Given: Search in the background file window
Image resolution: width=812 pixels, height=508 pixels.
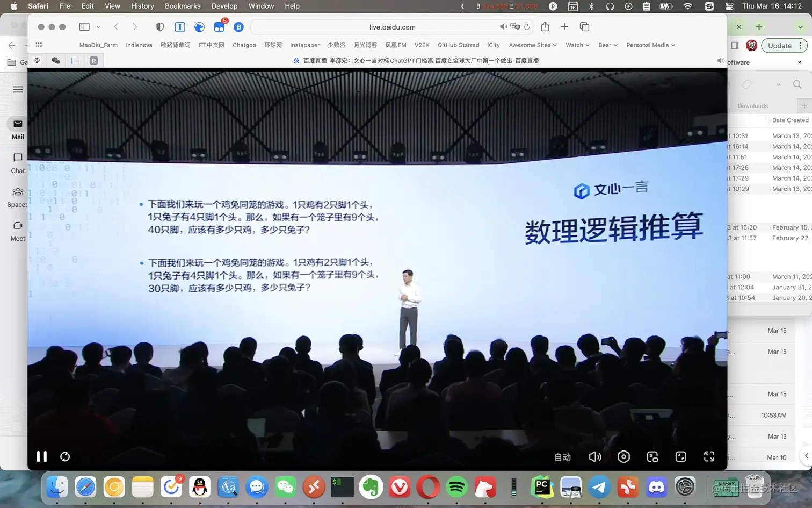Looking at the screenshot, I should pyautogui.click(x=797, y=84).
